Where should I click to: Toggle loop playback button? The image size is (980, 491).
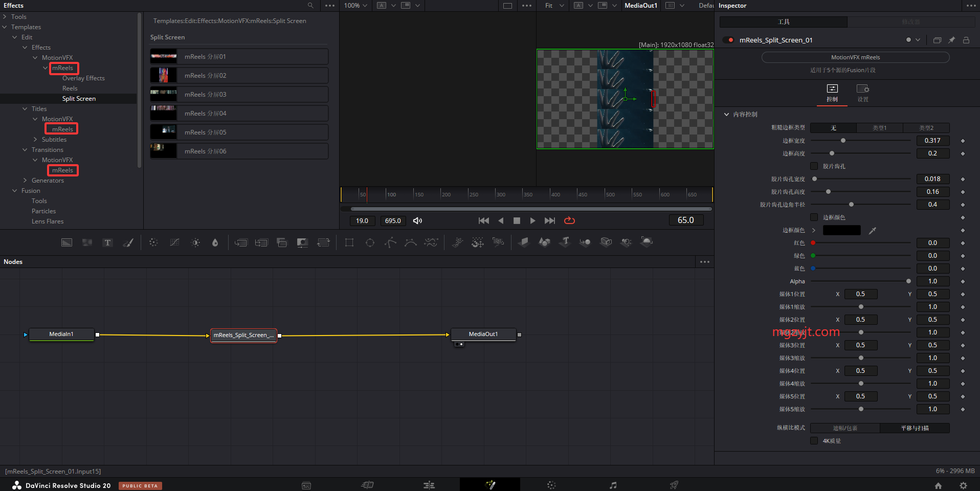tap(569, 220)
